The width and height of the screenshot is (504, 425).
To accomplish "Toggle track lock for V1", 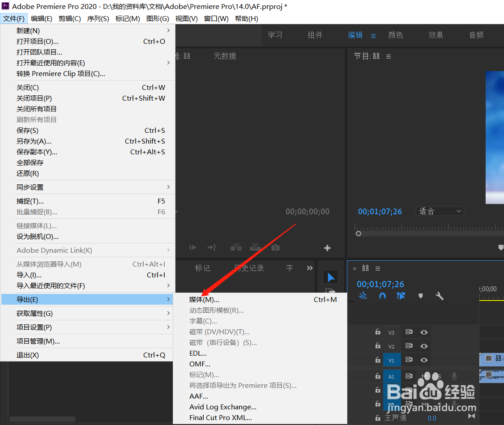I will (378, 360).
